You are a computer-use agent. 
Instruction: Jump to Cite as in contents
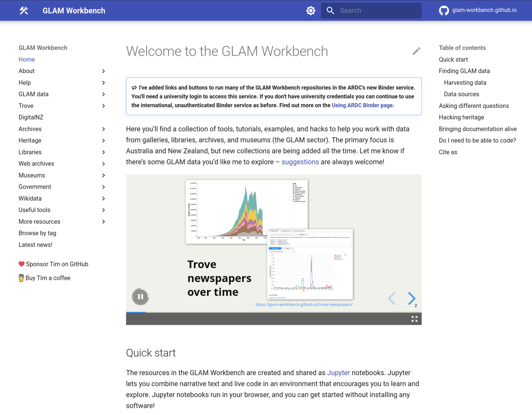click(x=448, y=152)
